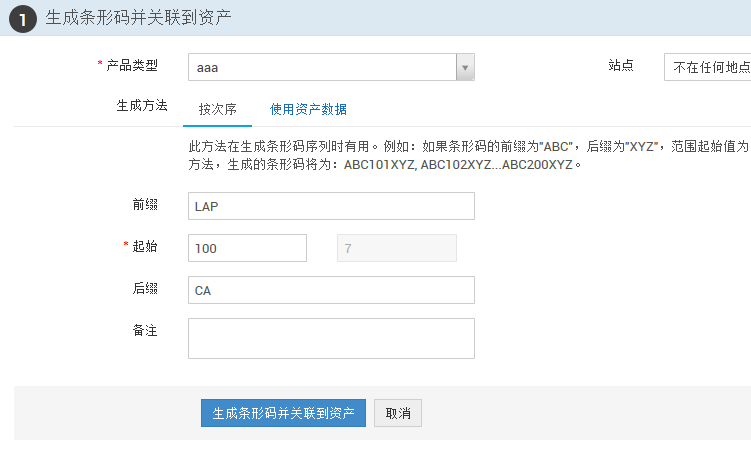Expand the 站点 dropdown showing 不在任何地点

708,67
